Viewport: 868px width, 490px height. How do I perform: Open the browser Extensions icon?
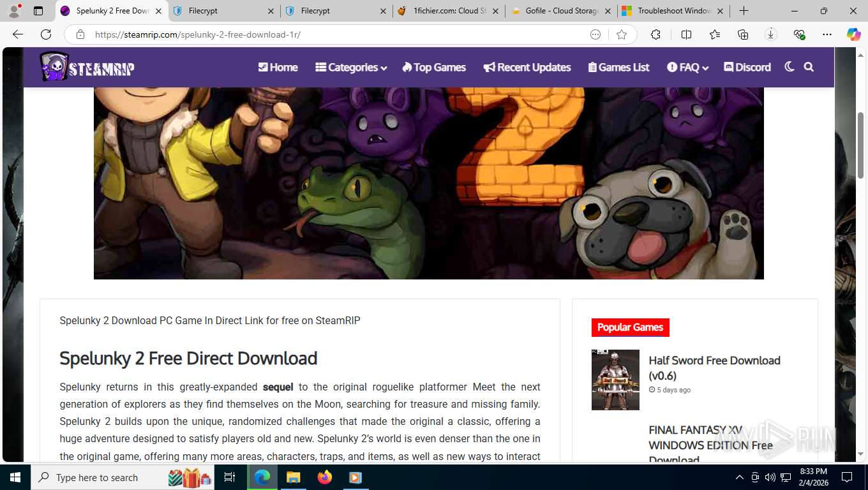pos(655,34)
